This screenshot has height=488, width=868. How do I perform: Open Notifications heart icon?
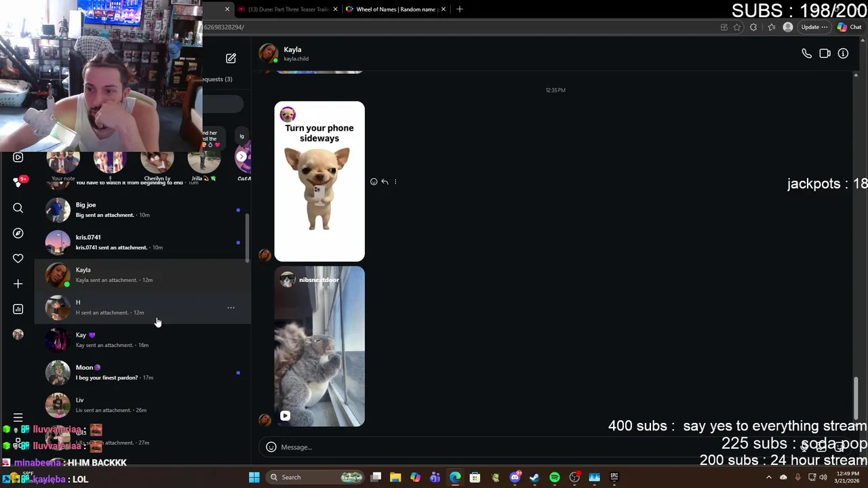point(18,258)
